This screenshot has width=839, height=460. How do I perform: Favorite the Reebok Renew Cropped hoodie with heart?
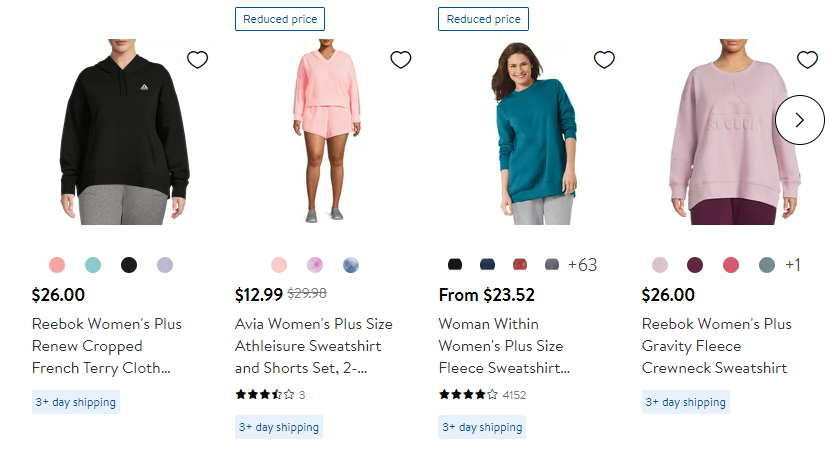click(198, 60)
